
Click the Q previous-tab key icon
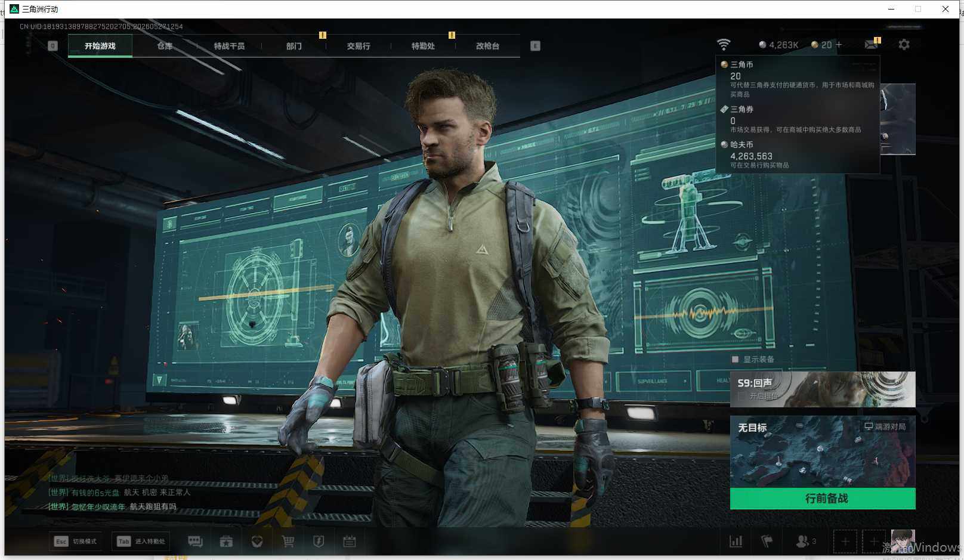pyautogui.click(x=52, y=46)
